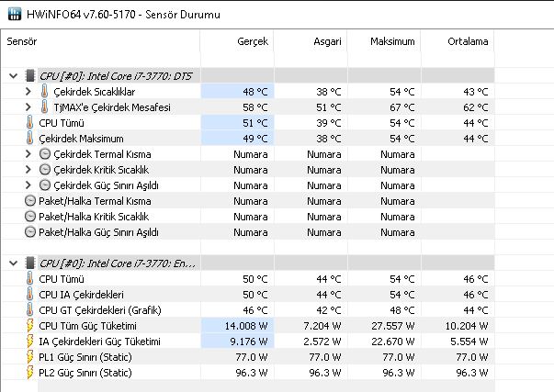
Task: Click the thermometer icon beside Çekirdek Sıcaklıklar
Action: point(44,91)
